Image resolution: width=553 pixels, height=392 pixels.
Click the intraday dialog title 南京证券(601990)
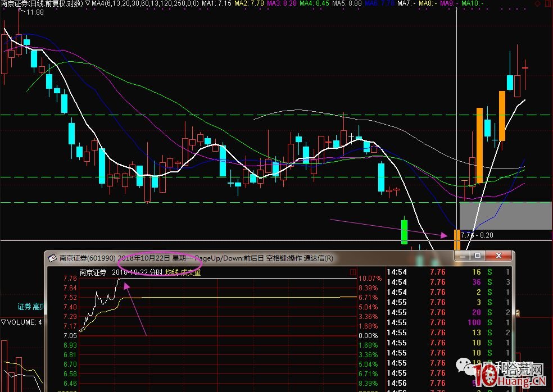coord(87,258)
